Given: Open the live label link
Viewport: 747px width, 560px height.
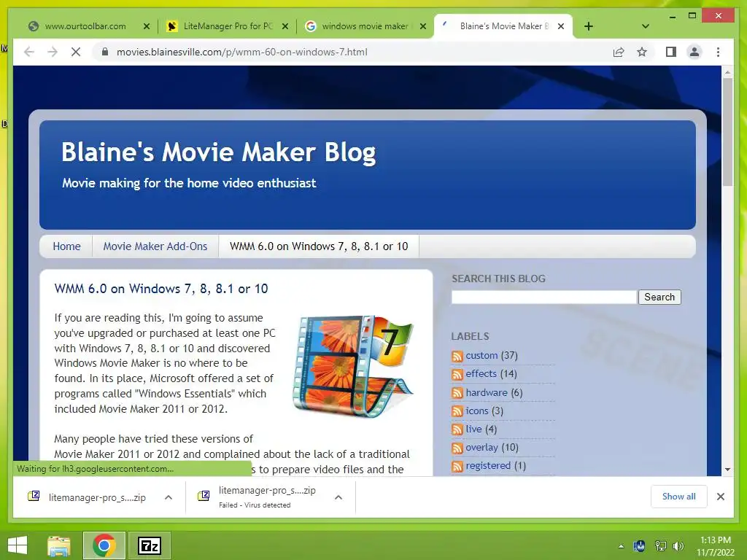Looking at the screenshot, I should [x=474, y=429].
